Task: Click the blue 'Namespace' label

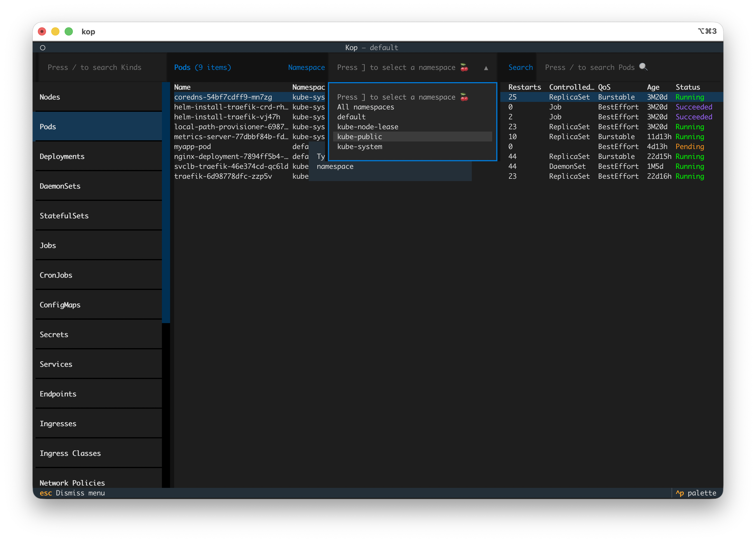Action: [306, 67]
